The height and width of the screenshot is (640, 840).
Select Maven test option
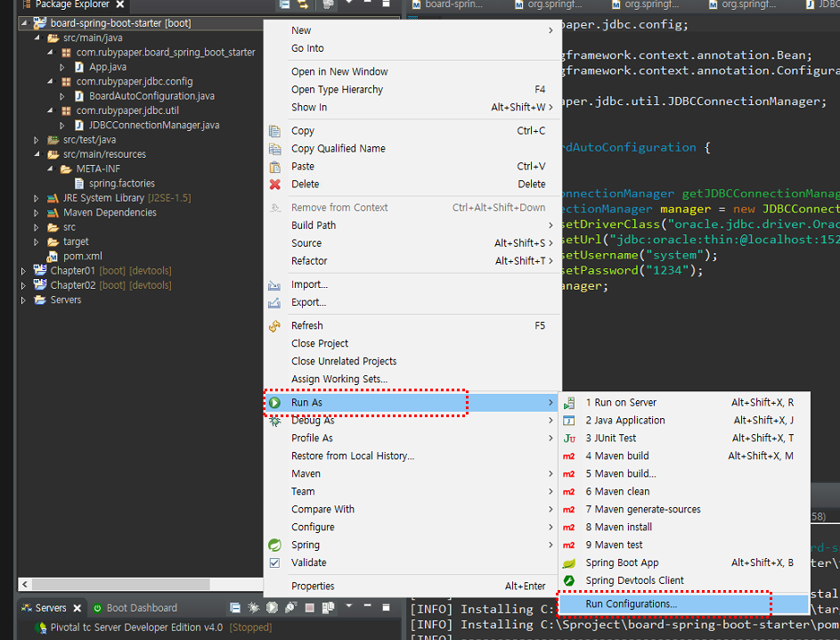(x=683, y=546)
